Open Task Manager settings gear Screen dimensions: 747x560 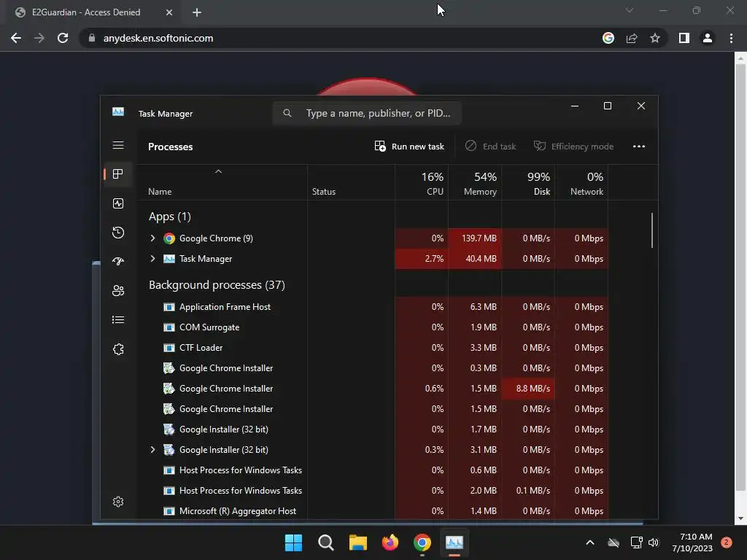pos(118,502)
